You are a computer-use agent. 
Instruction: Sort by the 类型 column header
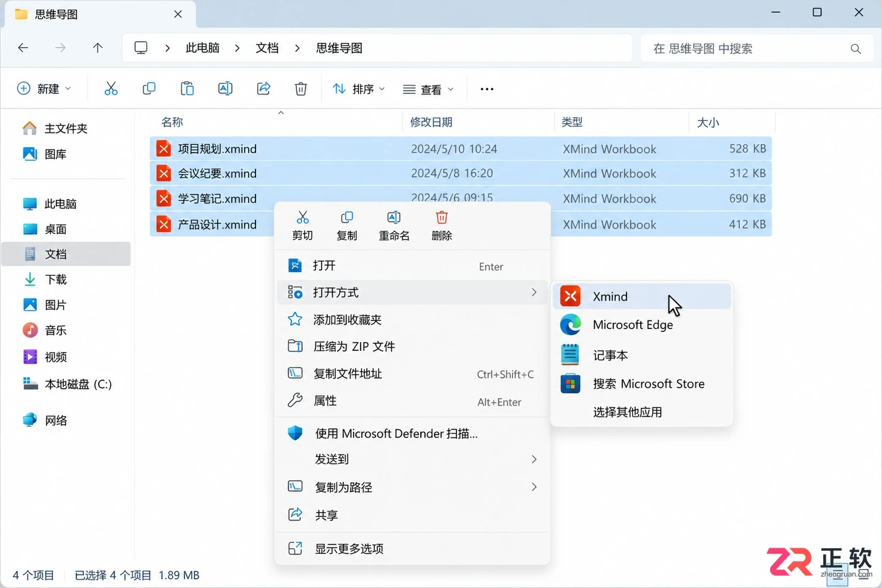622,122
